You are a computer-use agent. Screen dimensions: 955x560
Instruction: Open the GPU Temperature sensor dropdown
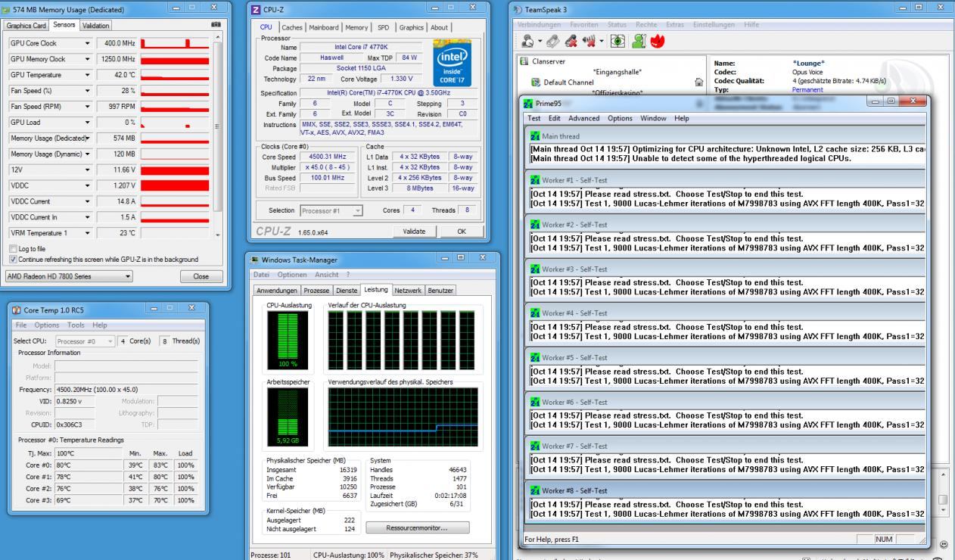89,75
